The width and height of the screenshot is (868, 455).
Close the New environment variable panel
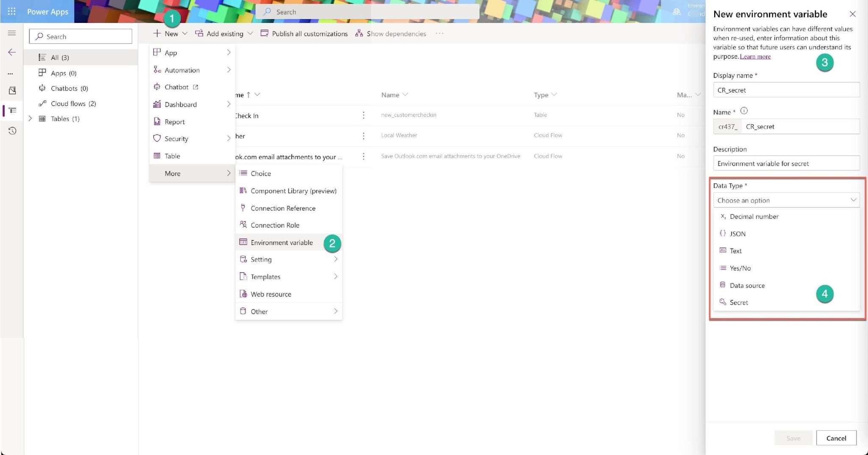click(853, 14)
